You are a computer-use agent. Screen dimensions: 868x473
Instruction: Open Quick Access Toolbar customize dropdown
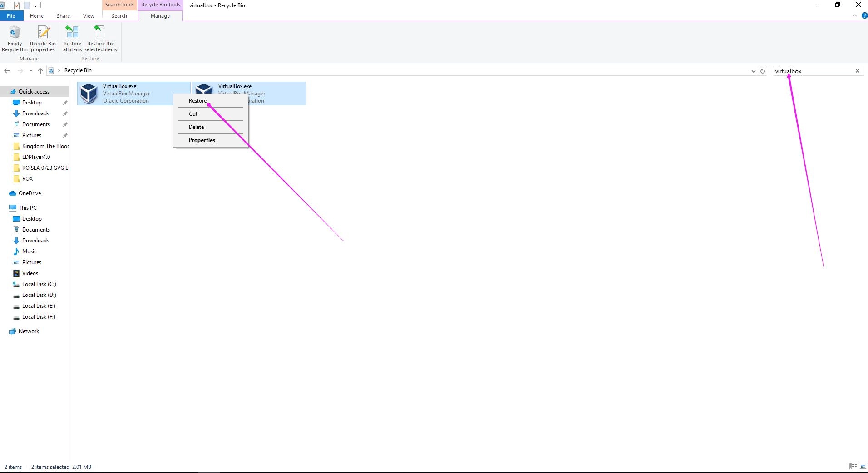(x=35, y=5)
